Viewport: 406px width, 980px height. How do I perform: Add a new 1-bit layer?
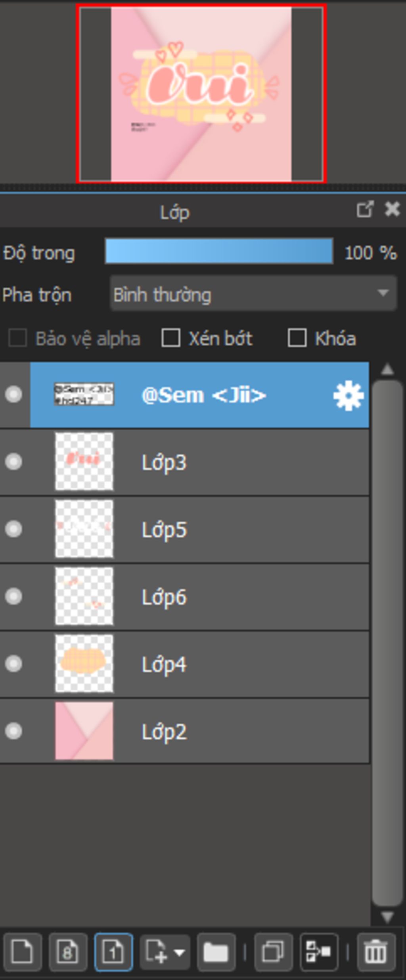pos(113,951)
